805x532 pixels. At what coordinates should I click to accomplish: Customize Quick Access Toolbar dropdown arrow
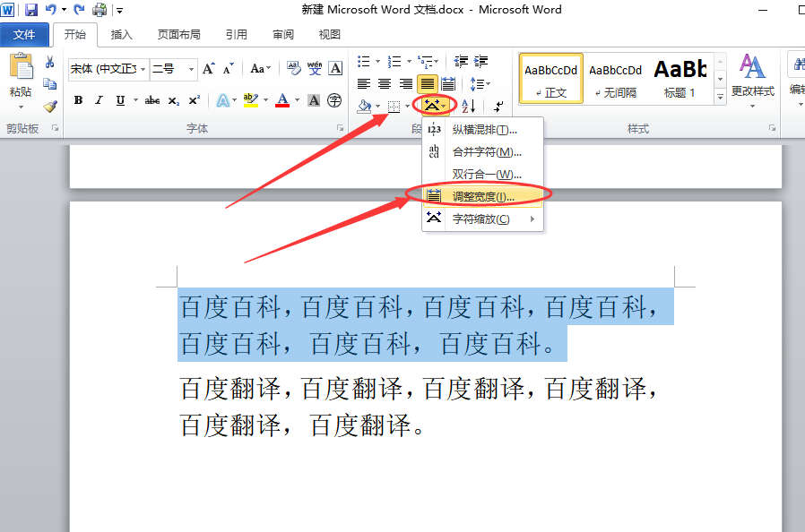coord(119,10)
